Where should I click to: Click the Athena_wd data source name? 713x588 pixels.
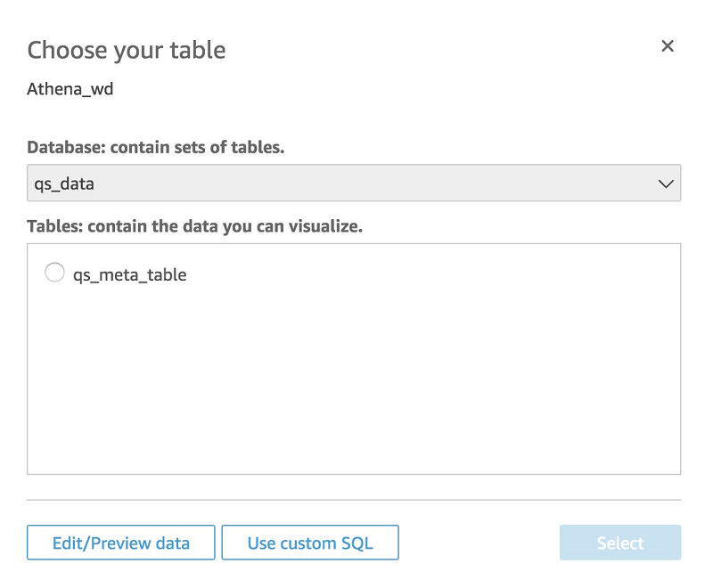point(70,89)
